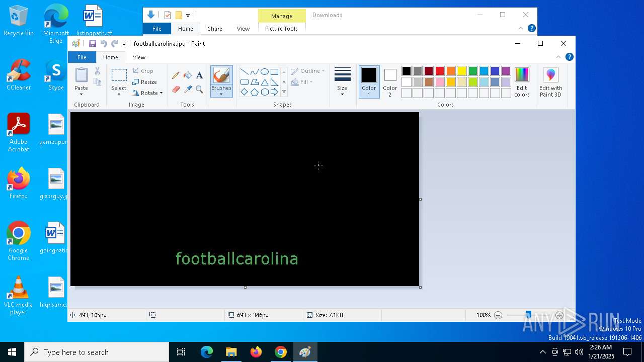This screenshot has height=362, width=644.
Task: Choose the Line shape
Action: [244, 71]
